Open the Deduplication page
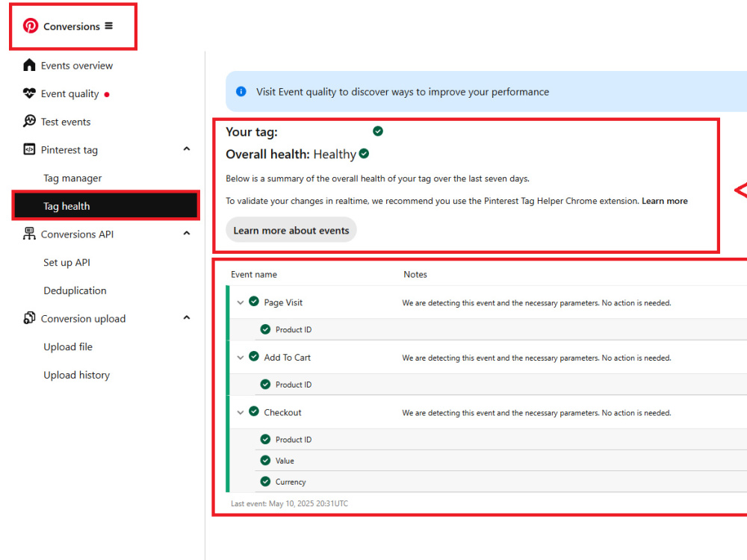 coord(75,290)
